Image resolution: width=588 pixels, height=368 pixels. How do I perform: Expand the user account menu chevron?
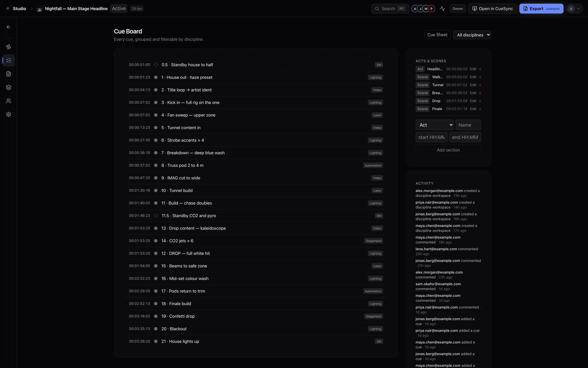(578, 9)
